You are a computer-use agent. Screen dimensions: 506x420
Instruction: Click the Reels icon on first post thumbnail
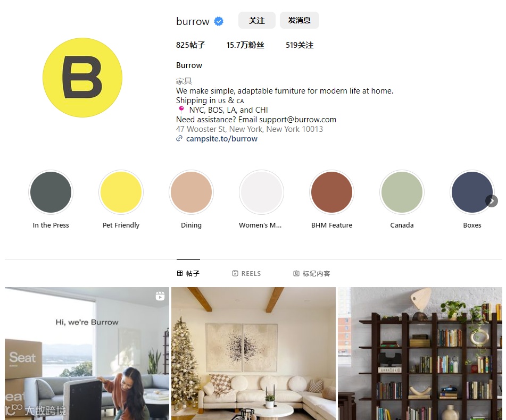(x=160, y=296)
